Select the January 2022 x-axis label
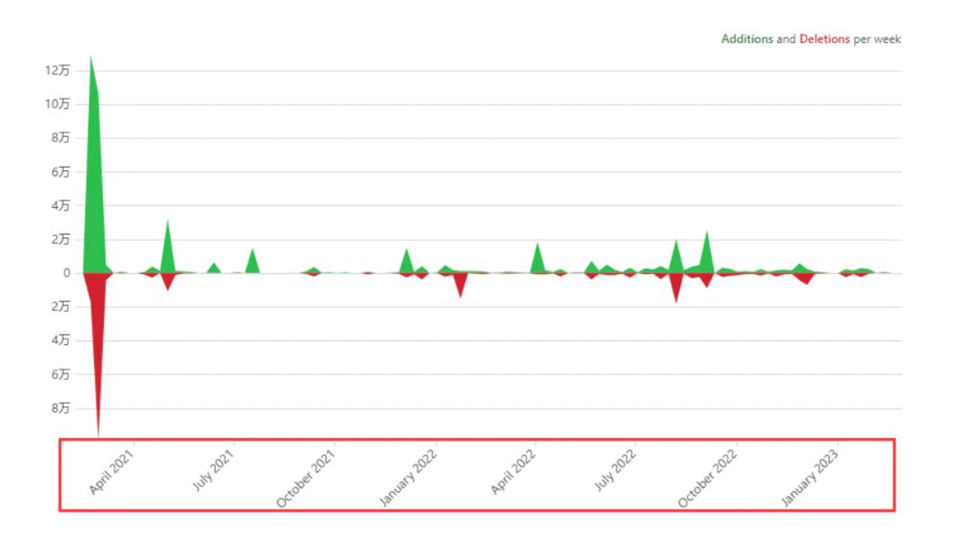This screenshot has height=560, width=959. [408, 478]
